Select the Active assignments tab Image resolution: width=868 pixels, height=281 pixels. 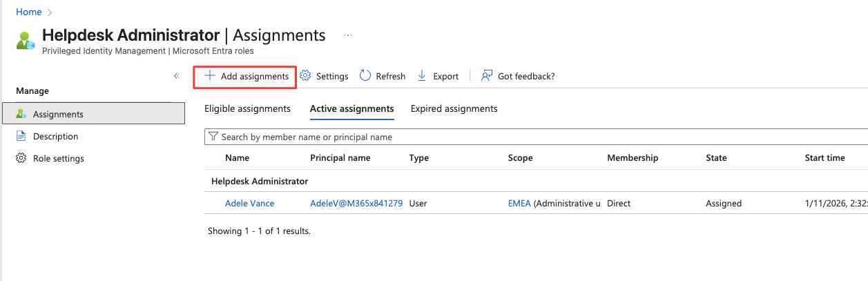coord(351,108)
